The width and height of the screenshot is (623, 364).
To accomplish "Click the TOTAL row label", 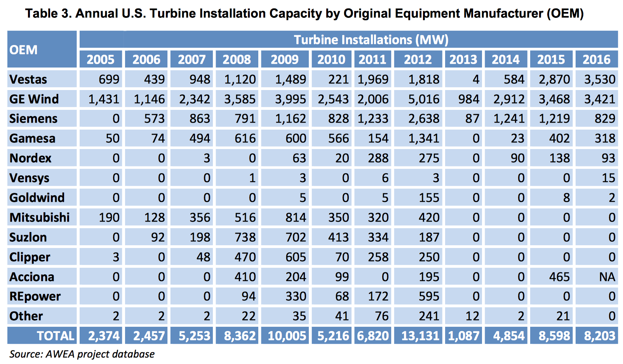I will coord(55,336).
